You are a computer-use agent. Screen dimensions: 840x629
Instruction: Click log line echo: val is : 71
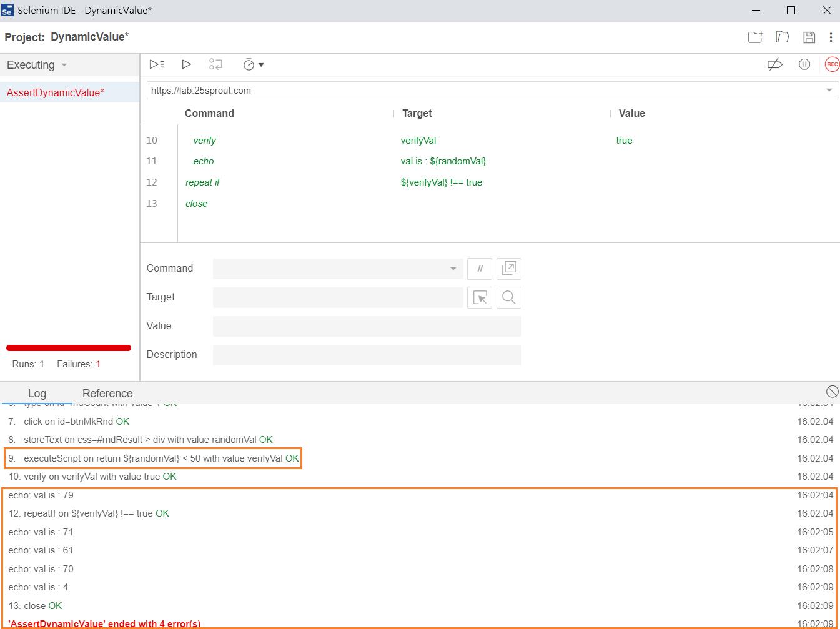41,532
